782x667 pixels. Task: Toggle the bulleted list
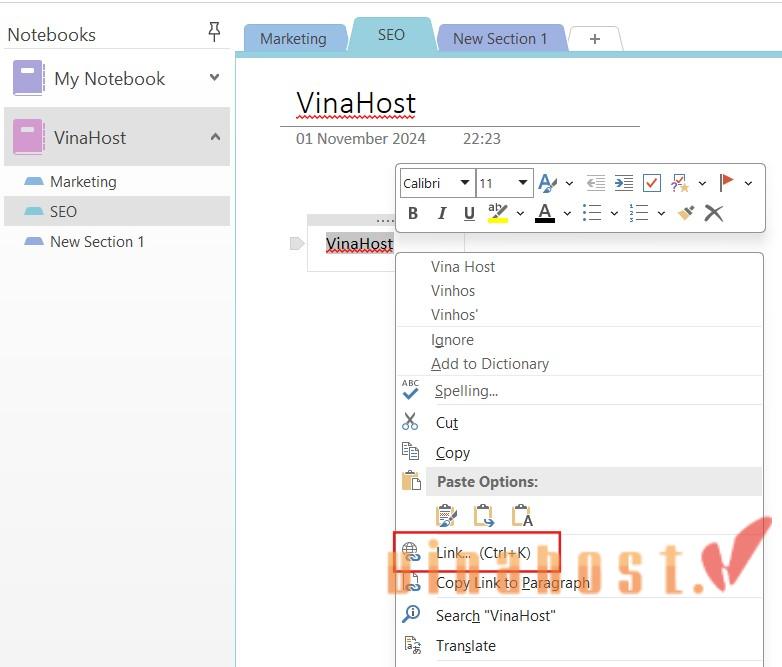pos(592,213)
